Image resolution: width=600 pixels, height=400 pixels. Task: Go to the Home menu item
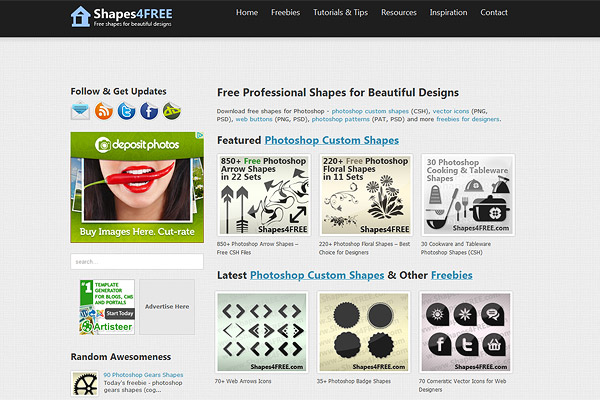click(247, 13)
